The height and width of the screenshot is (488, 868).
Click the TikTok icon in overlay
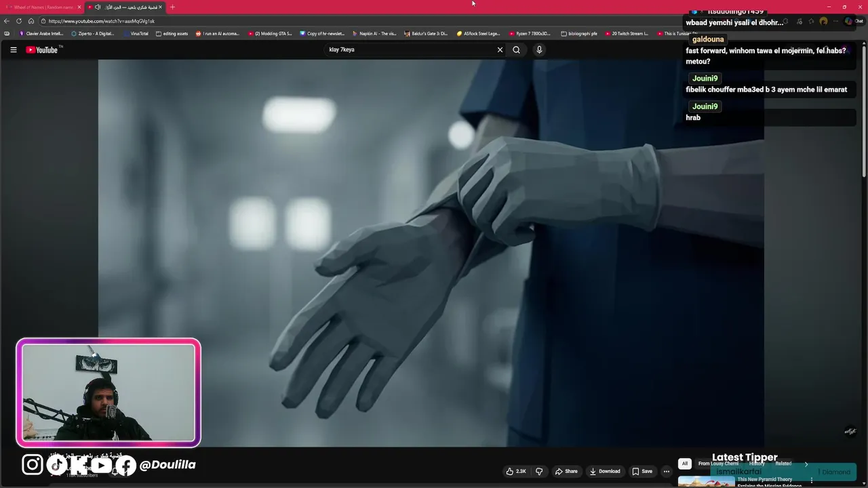point(56,464)
